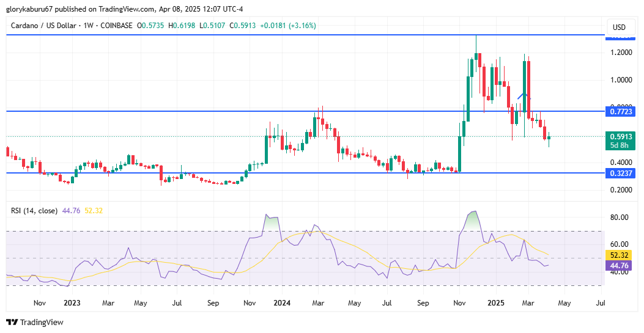
Task: Click the 2024 marker on time axis
Action: tap(282, 303)
